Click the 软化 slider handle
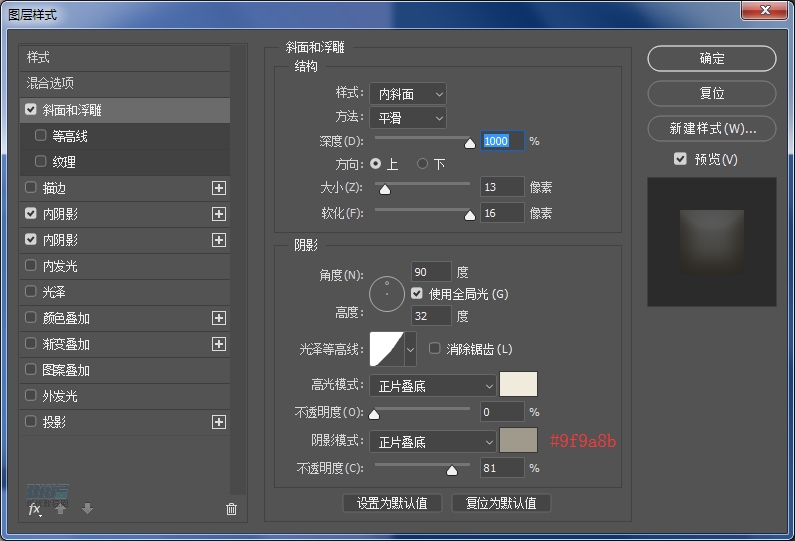The image size is (795, 541). (x=470, y=215)
